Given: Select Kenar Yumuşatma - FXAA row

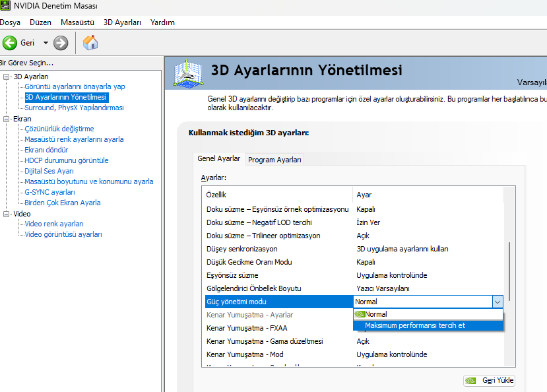Looking at the screenshot, I should tap(279, 328).
